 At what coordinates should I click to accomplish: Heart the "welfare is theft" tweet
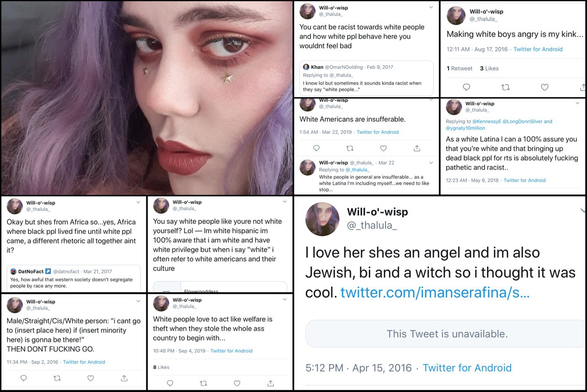coord(237,383)
